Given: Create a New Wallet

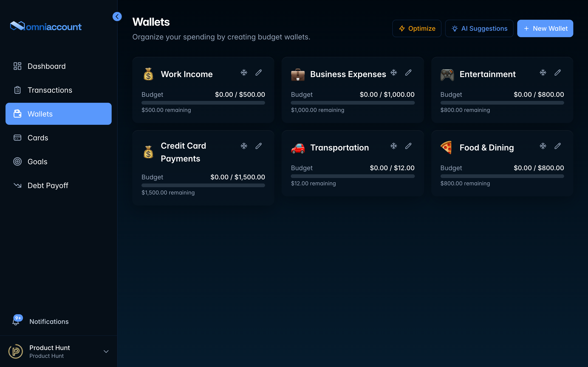Looking at the screenshot, I should pyautogui.click(x=545, y=28).
